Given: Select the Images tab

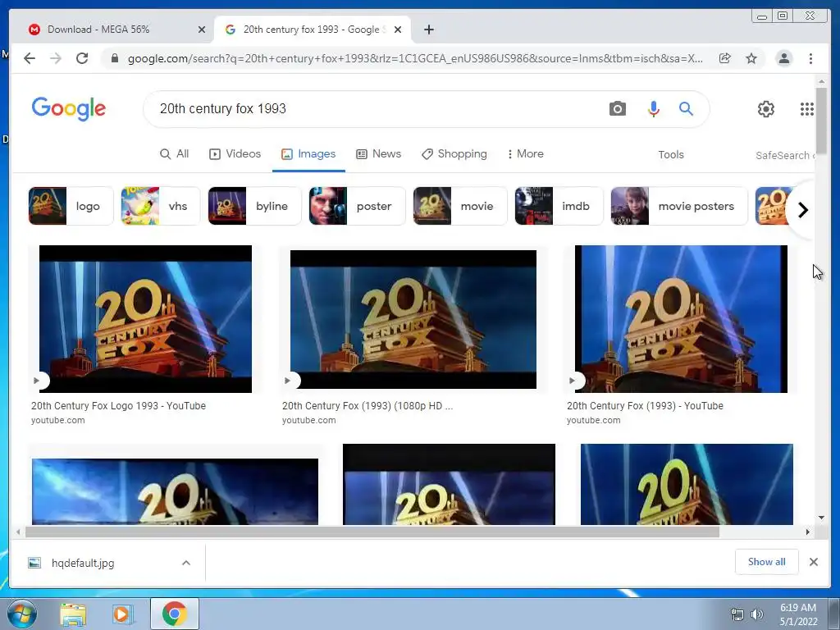Looking at the screenshot, I should point(308,153).
